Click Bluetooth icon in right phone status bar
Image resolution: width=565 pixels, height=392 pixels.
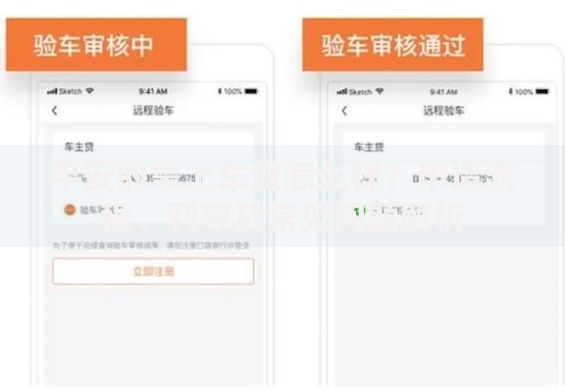[x=510, y=92]
